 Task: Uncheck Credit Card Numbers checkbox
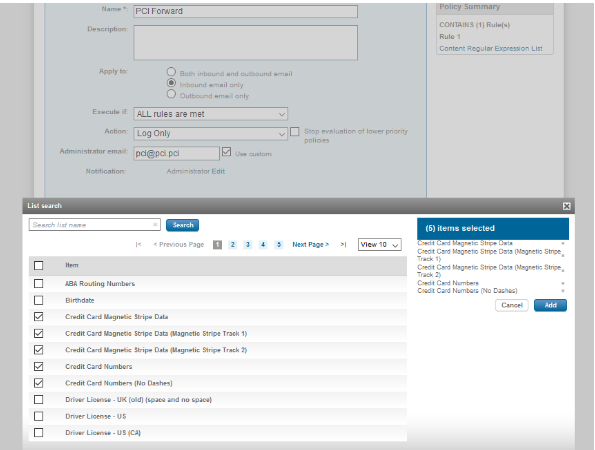click(38, 367)
